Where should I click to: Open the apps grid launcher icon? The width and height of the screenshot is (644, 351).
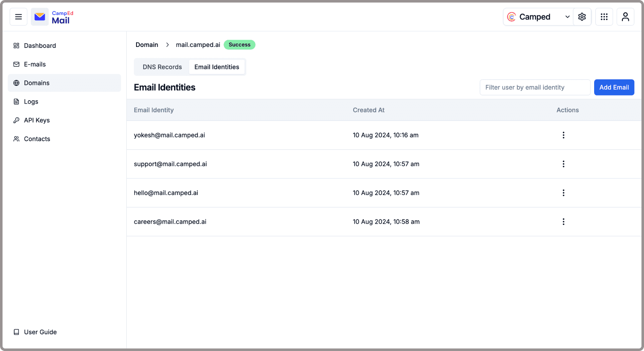coord(604,17)
